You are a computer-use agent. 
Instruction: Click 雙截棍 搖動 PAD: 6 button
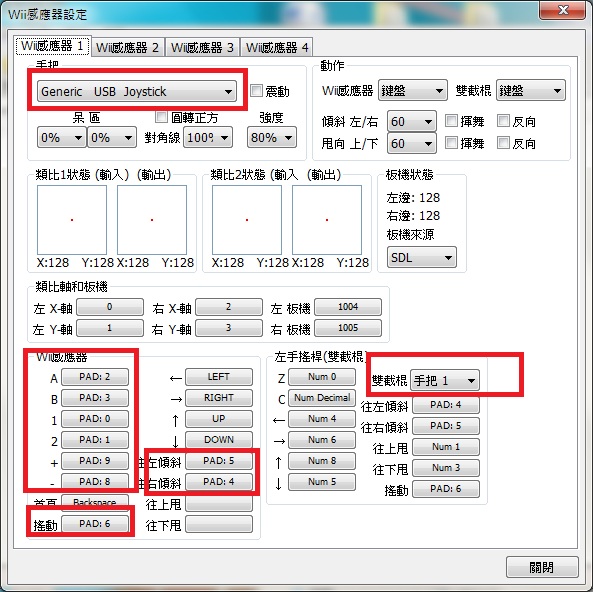click(446, 489)
